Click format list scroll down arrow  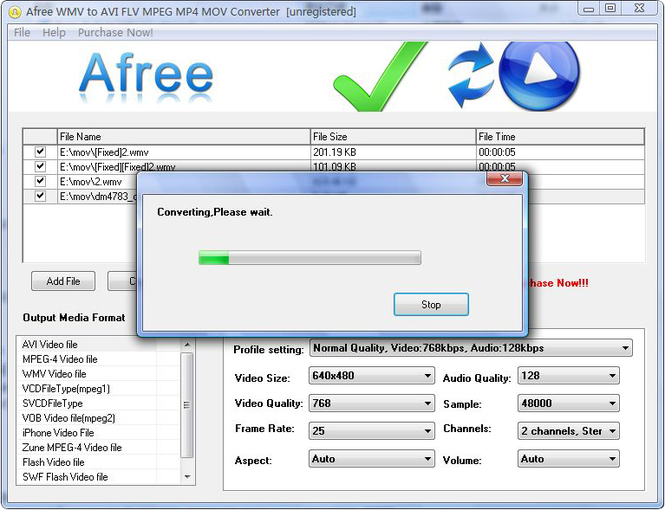tap(187, 477)
